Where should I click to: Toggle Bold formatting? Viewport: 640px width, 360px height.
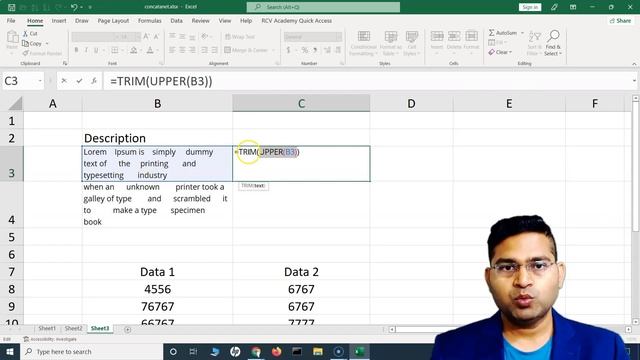76,50
